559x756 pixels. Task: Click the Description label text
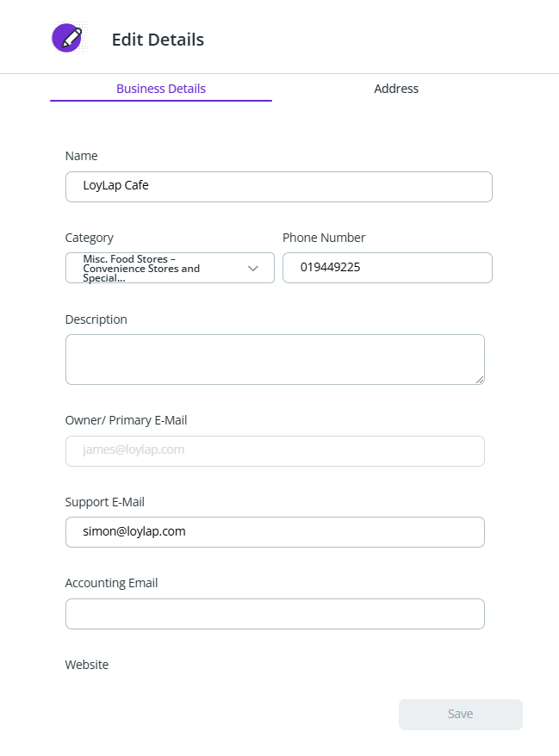tap(96, 319)
